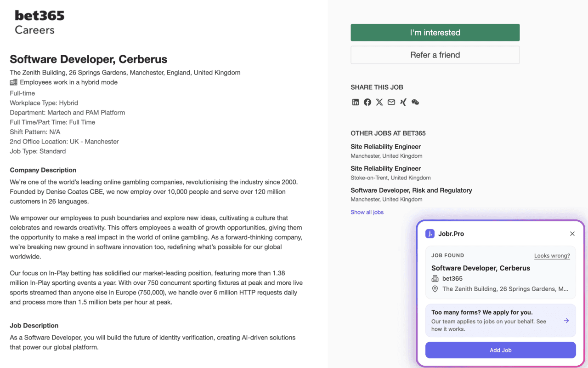The width and height of the screenshot is (588, 368).
Task: Click the Software Developer, Cerberus page heading
Action: [x=89, y=59]
